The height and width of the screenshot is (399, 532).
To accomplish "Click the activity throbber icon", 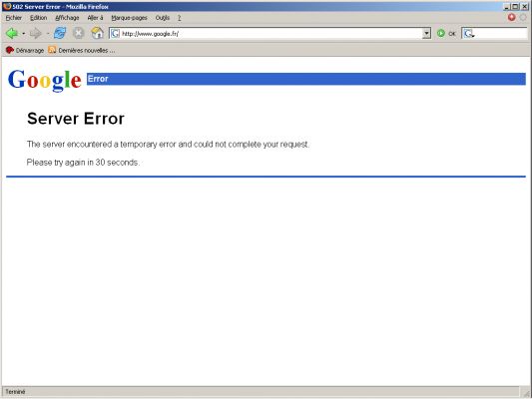I will click(524, 17).
